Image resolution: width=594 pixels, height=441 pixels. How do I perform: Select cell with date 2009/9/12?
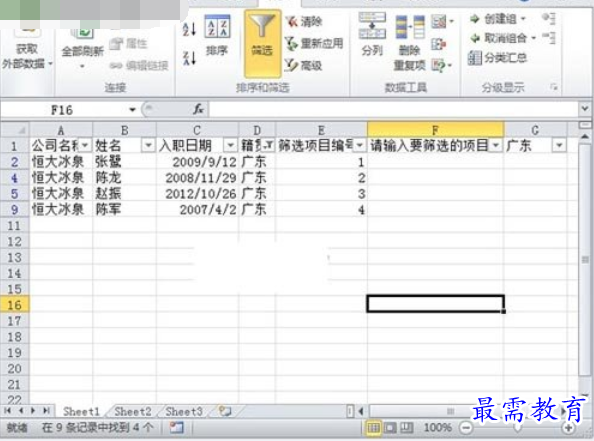[197, 162]
